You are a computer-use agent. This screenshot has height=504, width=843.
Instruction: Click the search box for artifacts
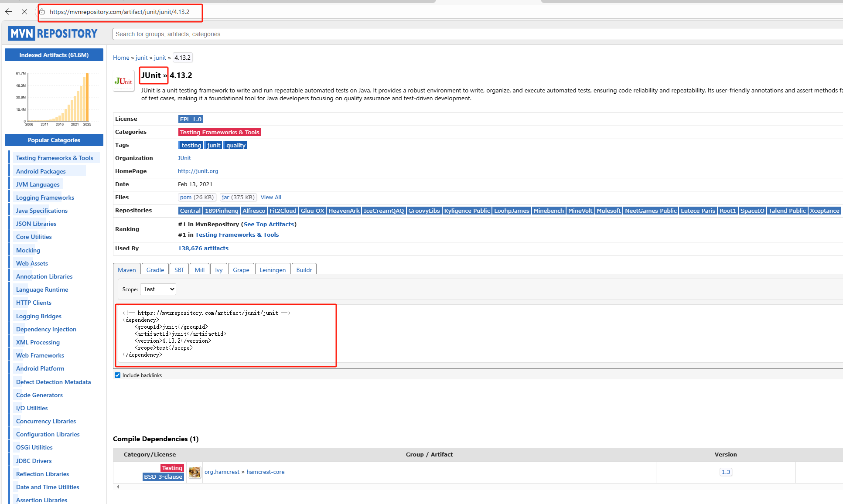click(478, 34)
